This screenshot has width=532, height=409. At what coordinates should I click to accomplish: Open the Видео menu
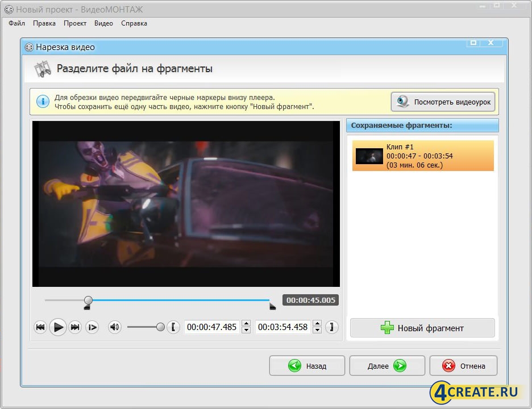pyautogui.click(x=103, y=23)
